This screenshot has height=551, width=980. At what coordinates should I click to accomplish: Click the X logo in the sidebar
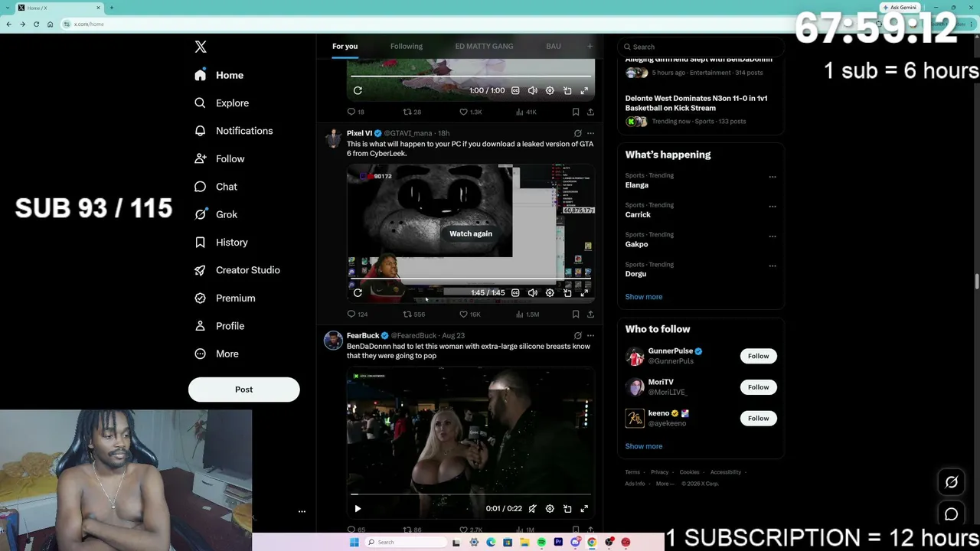pos(201,47)
